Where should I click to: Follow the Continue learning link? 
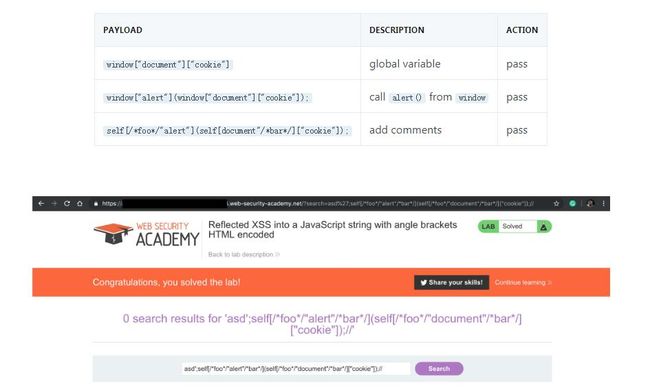coord(523,282)
